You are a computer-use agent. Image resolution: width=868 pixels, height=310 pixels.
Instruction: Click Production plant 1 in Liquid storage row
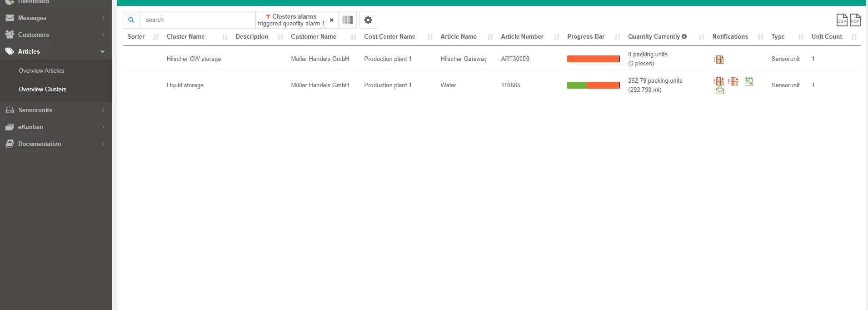click(388, 85)
